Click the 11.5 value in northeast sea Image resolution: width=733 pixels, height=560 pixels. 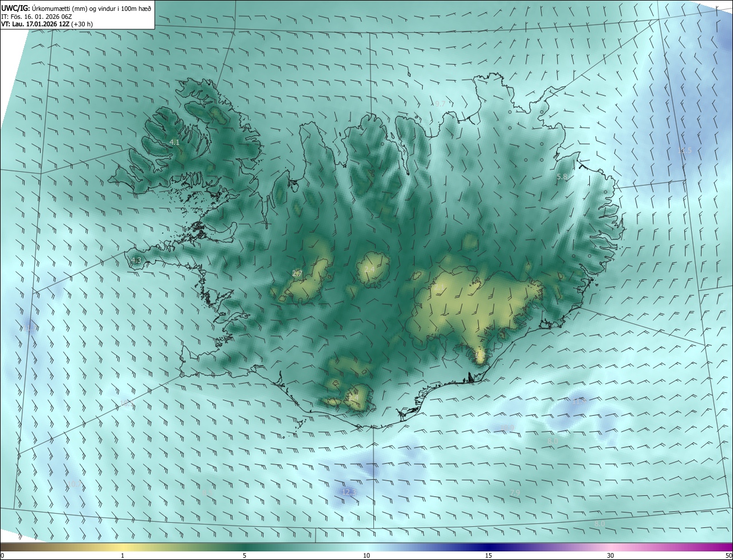pyautogui.click(x=685, y=151)
